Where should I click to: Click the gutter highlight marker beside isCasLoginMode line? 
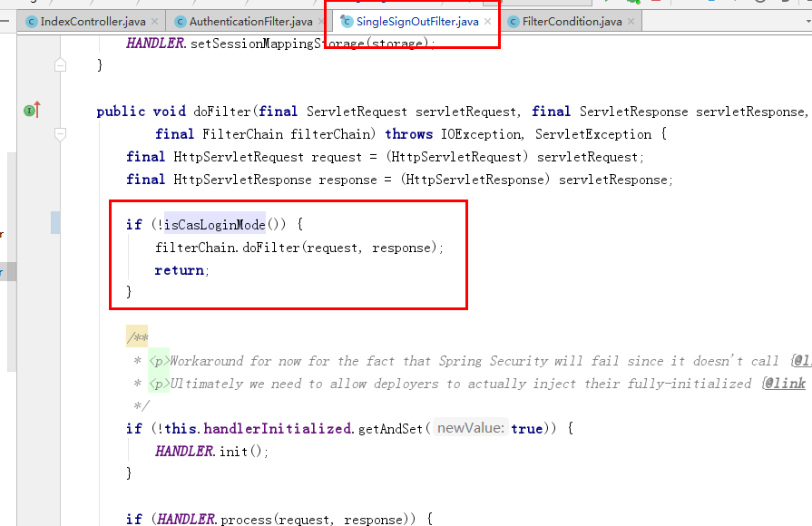(x=55, y=222)
